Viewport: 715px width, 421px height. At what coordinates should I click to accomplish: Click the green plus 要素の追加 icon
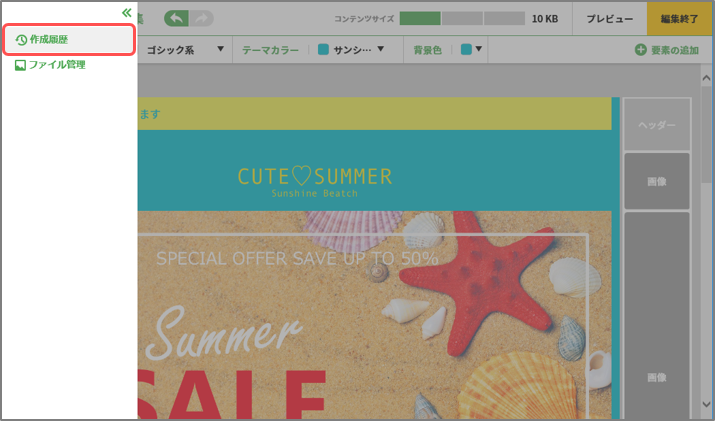(641, 50)
